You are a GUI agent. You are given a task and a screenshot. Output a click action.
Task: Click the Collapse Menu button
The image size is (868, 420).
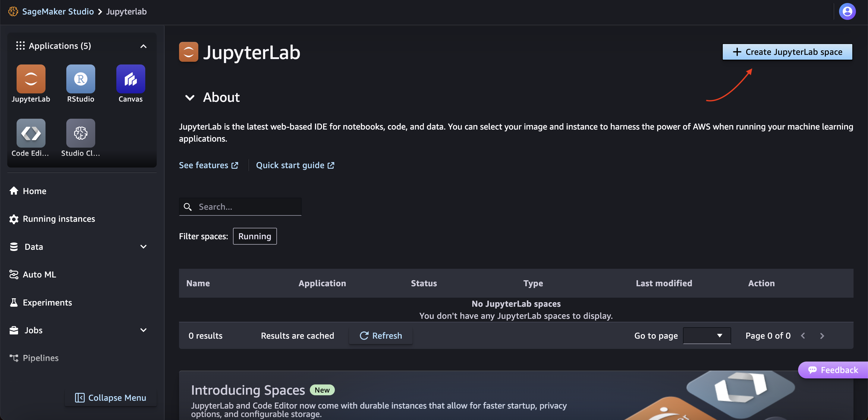[111, 397]
